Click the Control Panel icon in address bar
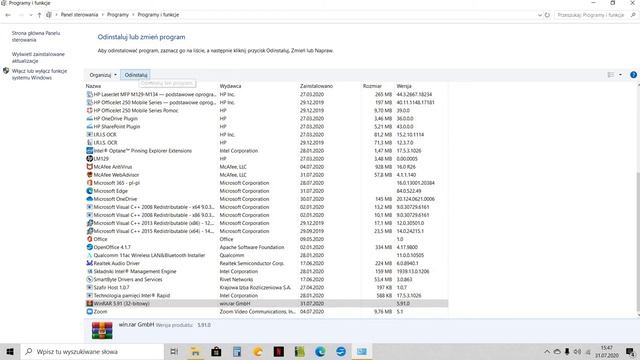This screenshot has height=360, width=640. [49, 15]
